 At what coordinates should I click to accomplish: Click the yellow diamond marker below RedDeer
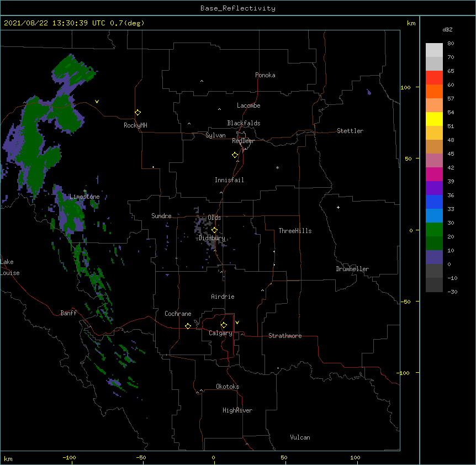(x=235, y=155)
